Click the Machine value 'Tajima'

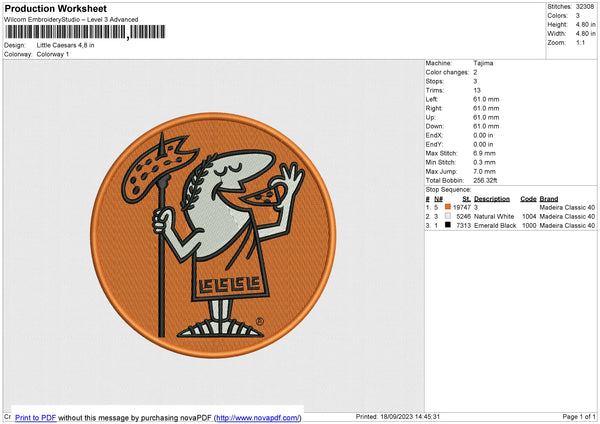click(483, 63)
